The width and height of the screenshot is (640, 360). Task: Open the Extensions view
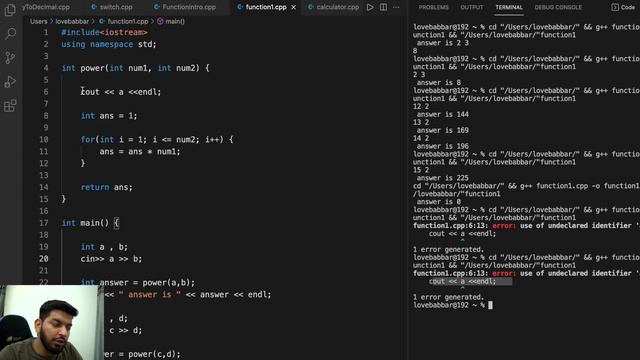10,106
